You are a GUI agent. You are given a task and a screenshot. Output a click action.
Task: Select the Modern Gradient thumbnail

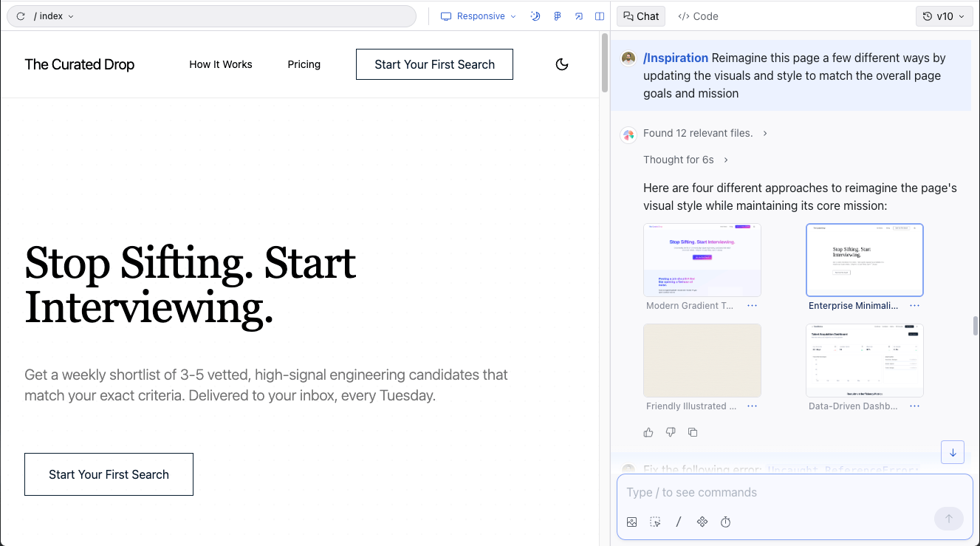pyautogui.click(x=702, y=260)
